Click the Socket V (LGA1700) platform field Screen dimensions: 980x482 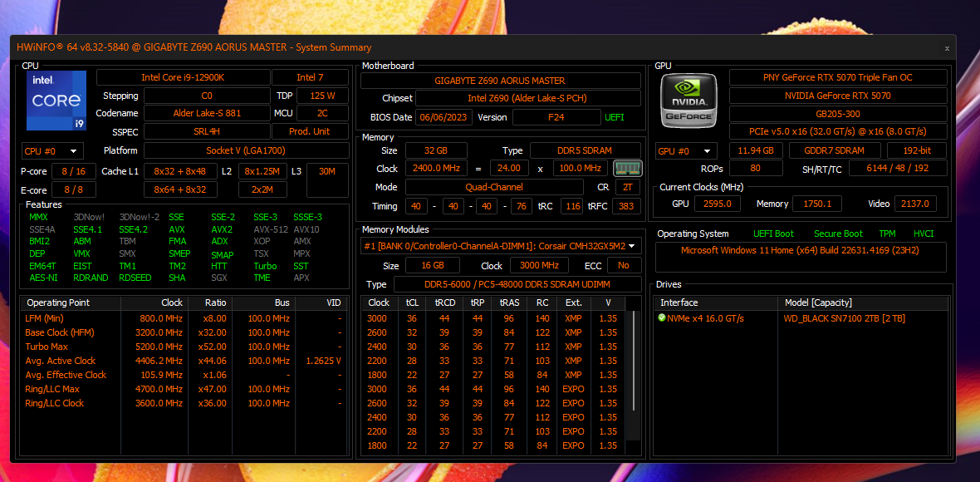pos(247,150)
